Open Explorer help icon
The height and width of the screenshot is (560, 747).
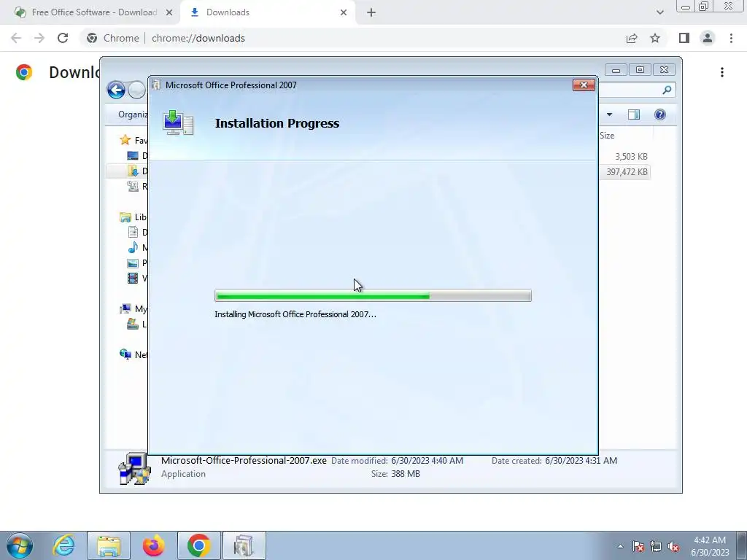(x=659, y=114)
